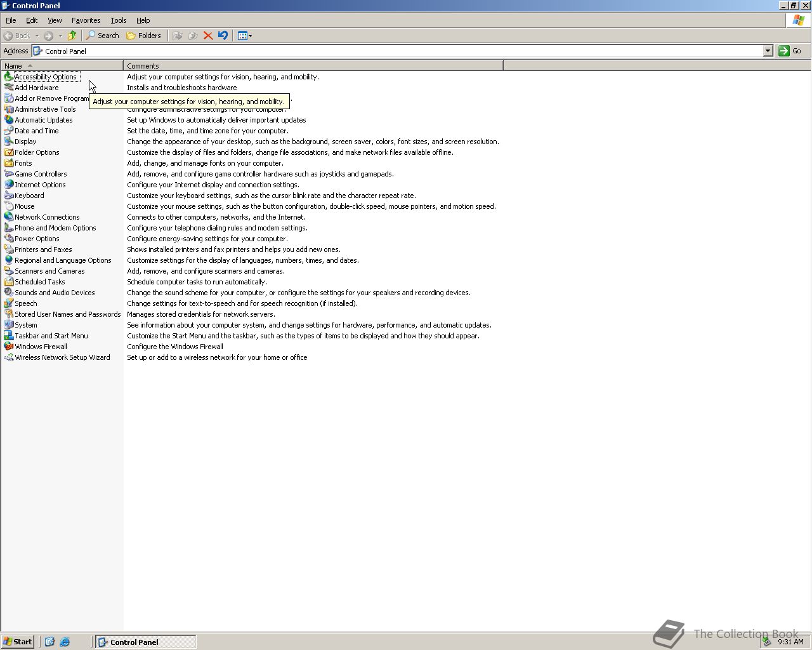Select the Power Options icon
812x650 pixels.
(9, 239)
